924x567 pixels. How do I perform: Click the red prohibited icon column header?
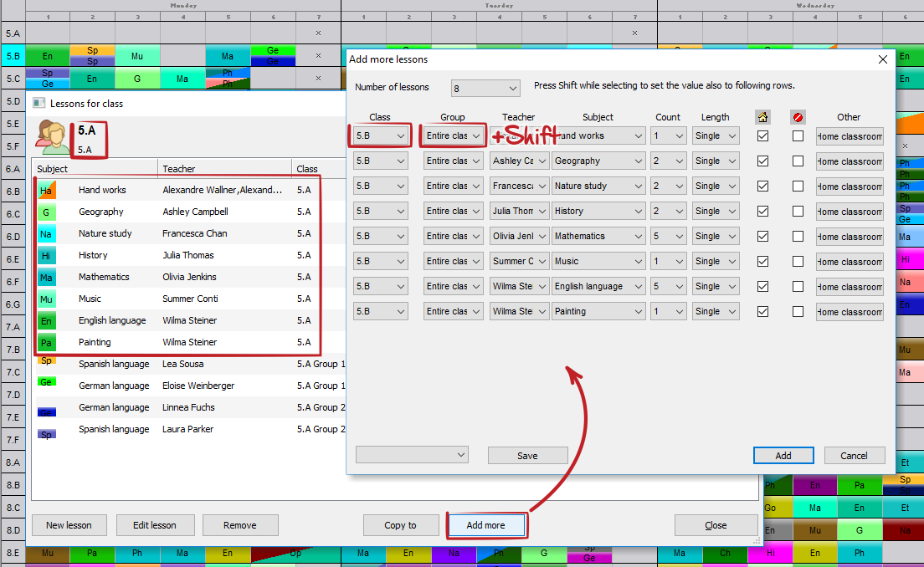pyautogui.click(x=798, y=117)
